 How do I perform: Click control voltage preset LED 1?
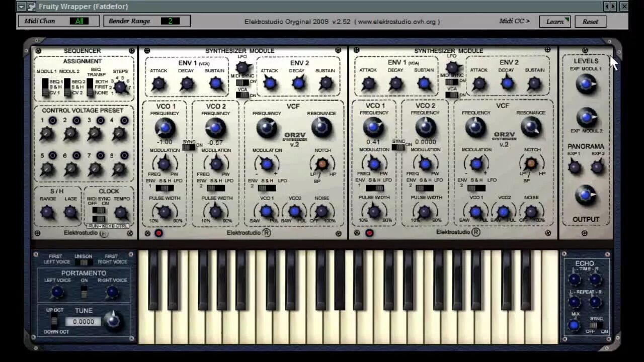click(52, 121)
